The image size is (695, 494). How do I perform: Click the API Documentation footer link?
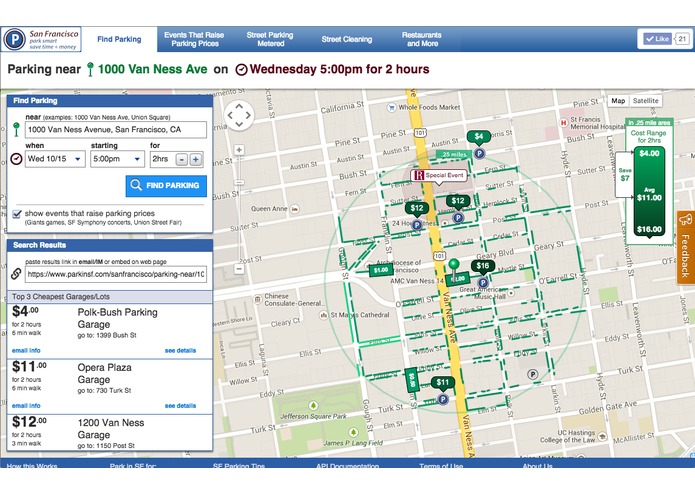[348, 466]
